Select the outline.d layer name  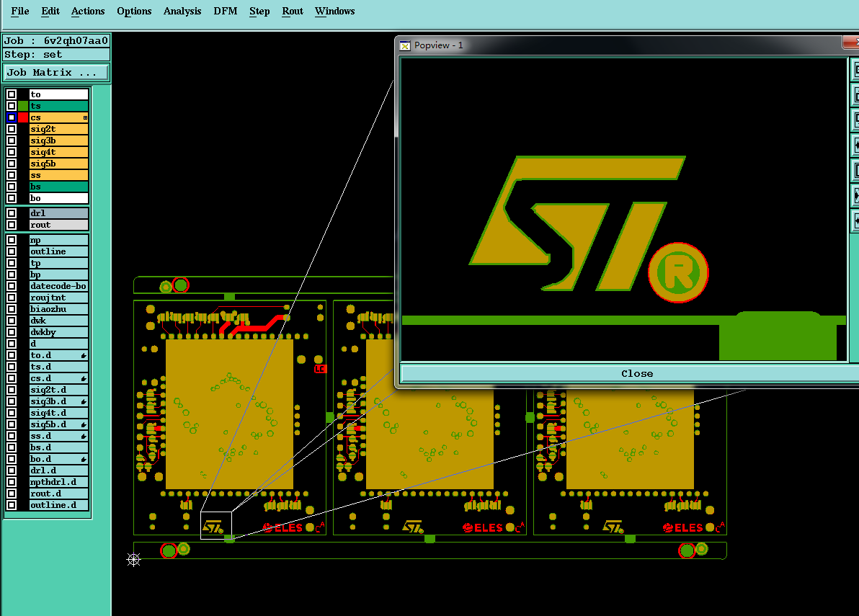tap(58, 505)
